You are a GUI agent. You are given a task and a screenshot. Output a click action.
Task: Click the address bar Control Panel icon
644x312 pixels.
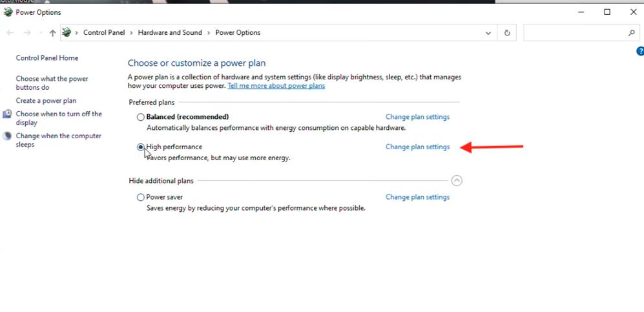[x=67, y=33]
